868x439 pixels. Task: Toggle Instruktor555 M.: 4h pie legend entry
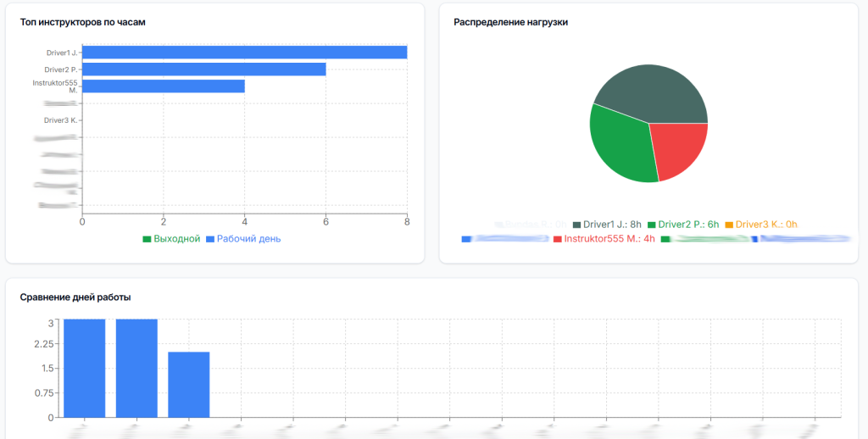tap(609, 240)
